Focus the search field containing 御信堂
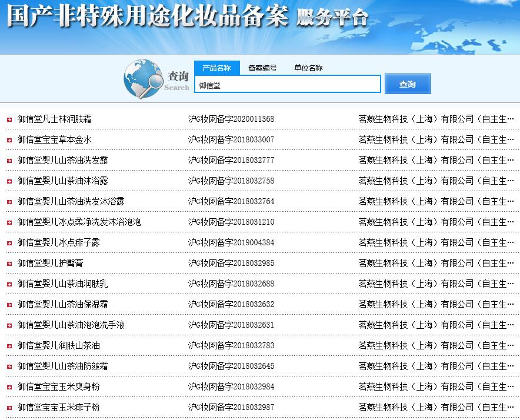 [x=287, y=84]
